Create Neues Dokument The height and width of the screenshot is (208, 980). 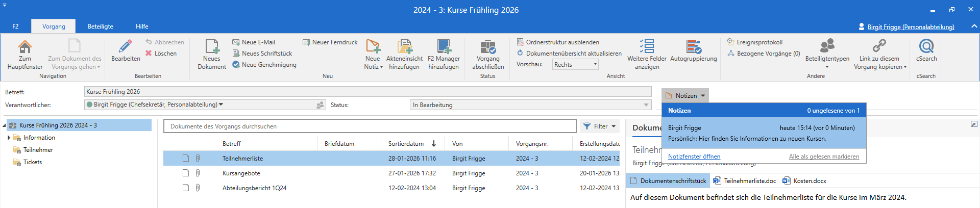point(212,54)
